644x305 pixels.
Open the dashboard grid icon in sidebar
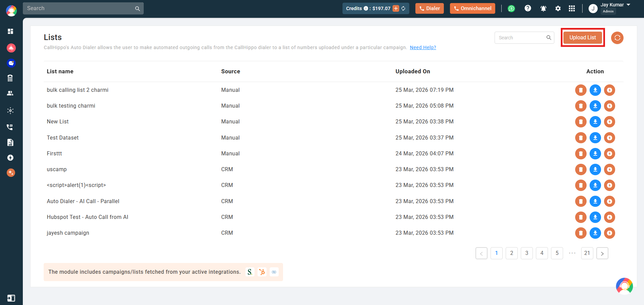coord(10,31)
